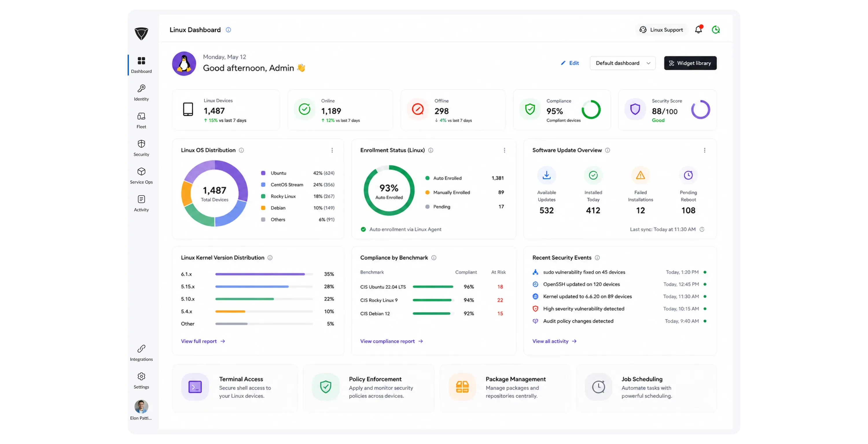Click the CentOS Stream blue legend swatch
Image resolution: width=868 pixels, height=444 pixels.
tap(263, 184)
